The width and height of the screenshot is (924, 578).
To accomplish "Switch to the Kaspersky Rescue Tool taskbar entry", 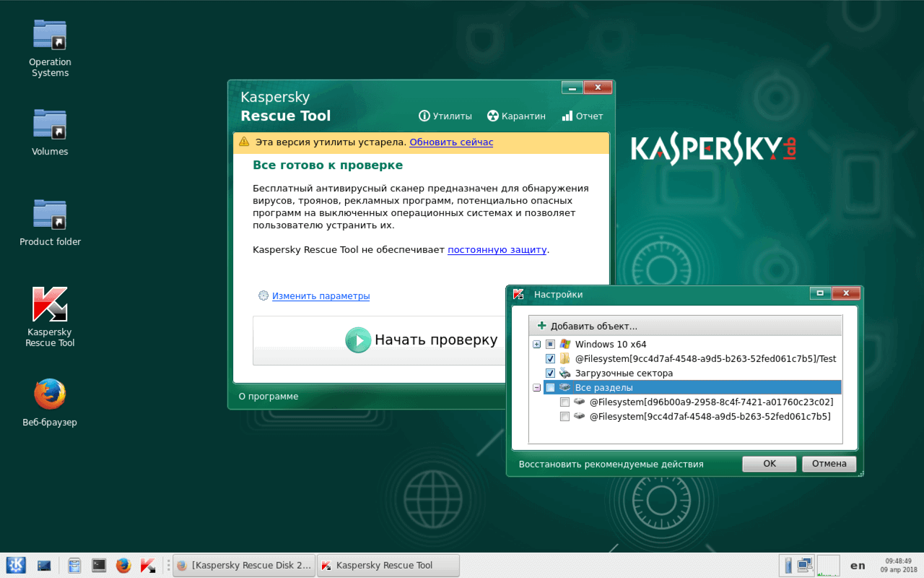I will 388,565.
